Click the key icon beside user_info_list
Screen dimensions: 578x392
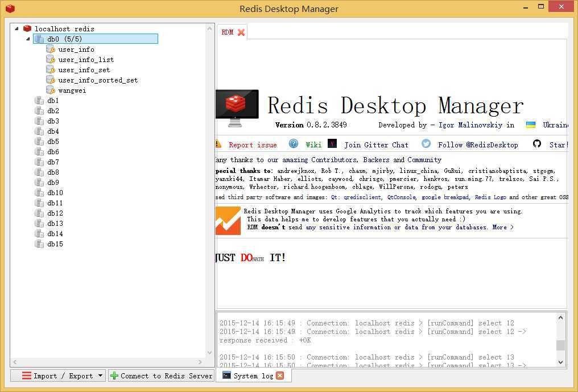click(51, 59)
